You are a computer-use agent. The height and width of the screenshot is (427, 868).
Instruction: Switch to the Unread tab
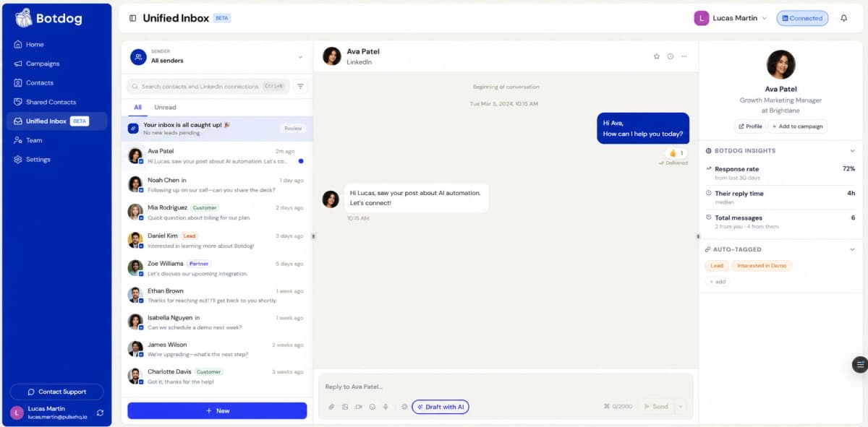(x=165, y=107)
